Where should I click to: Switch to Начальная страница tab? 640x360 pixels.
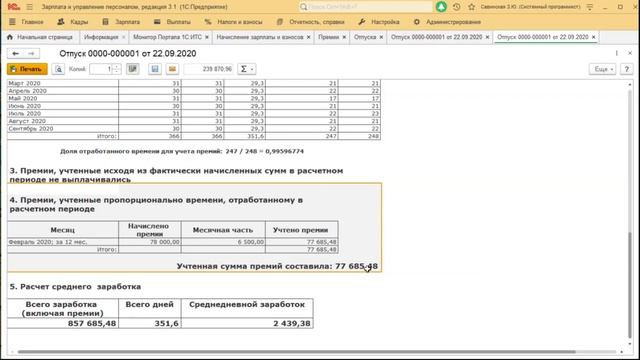tap(40, 37)
